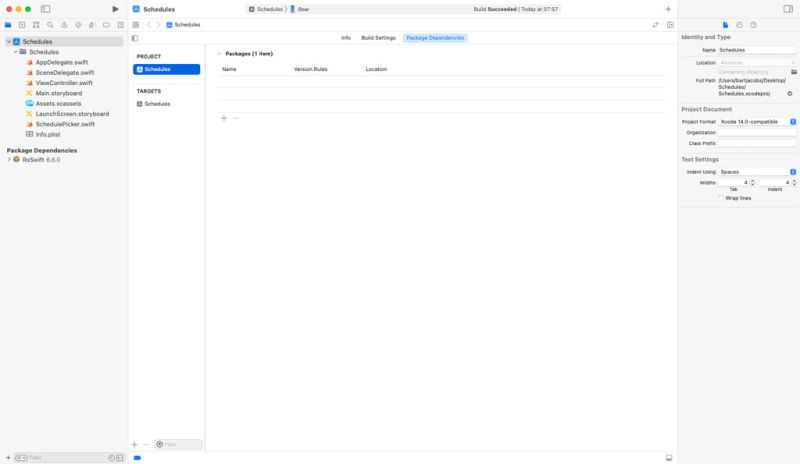Click the enable code review arrows icon
Screen dimensions: 800x464
click(x=655, y=25)
